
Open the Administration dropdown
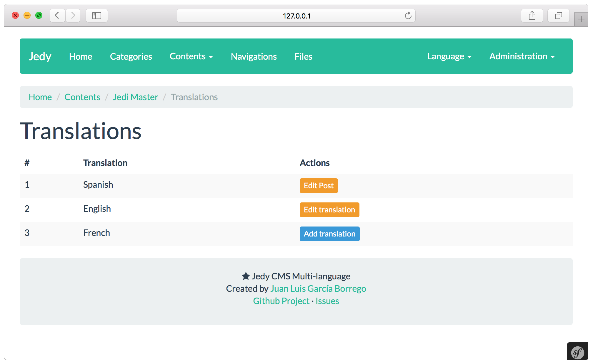click(x=522, y=56)
